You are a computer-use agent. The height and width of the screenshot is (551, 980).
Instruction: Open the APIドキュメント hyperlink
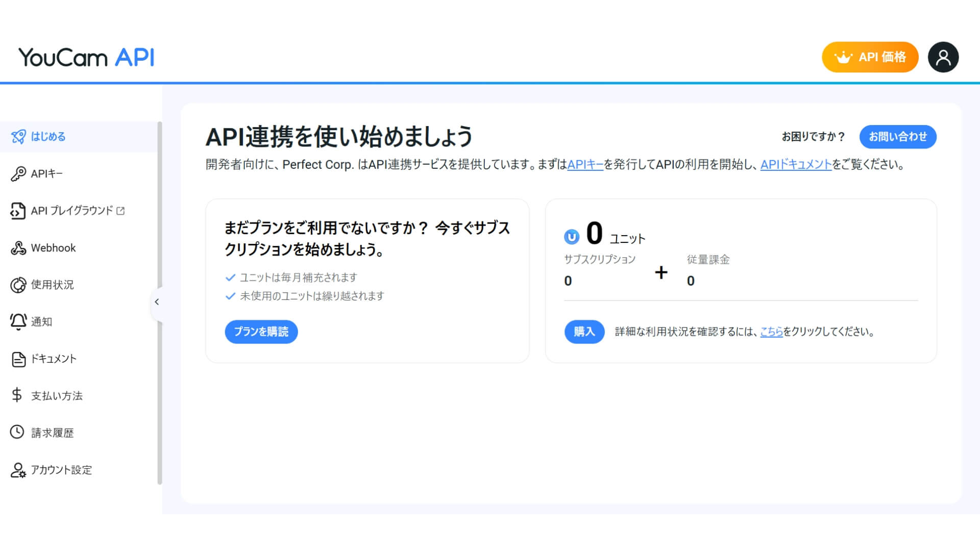[x=795, y=165]
